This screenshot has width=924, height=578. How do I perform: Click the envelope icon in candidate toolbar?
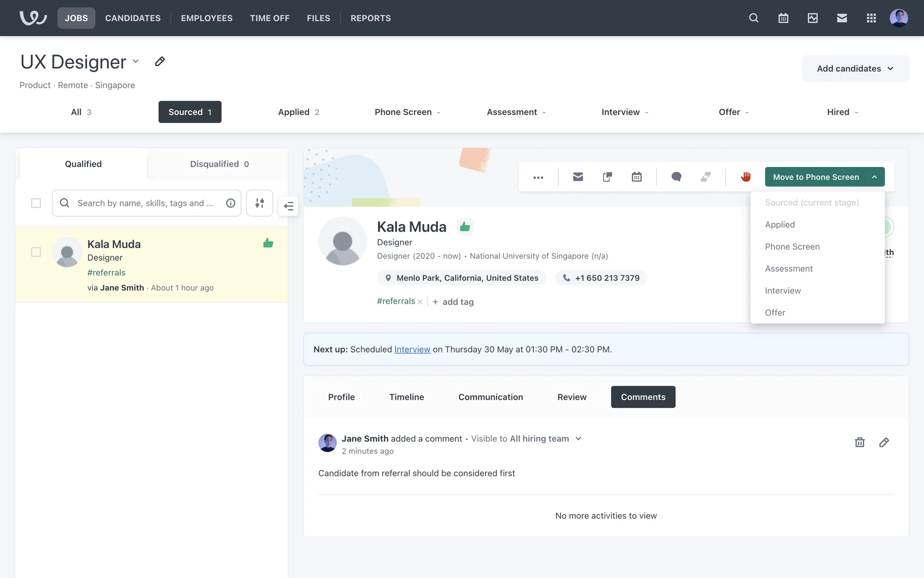tap(578, 177)
